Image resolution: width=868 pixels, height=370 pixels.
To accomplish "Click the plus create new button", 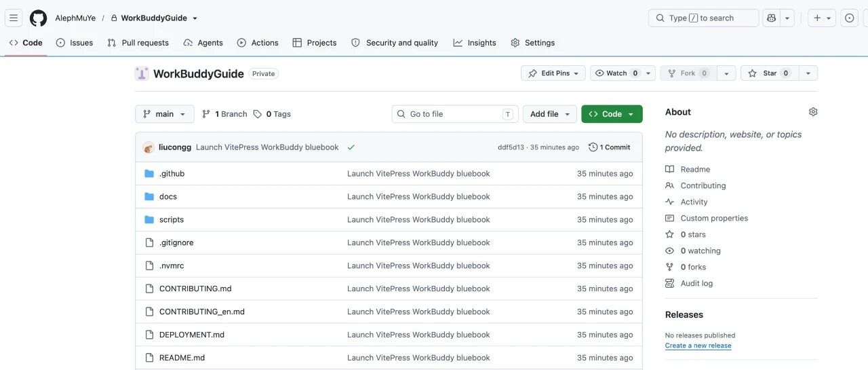I will 817,18.
